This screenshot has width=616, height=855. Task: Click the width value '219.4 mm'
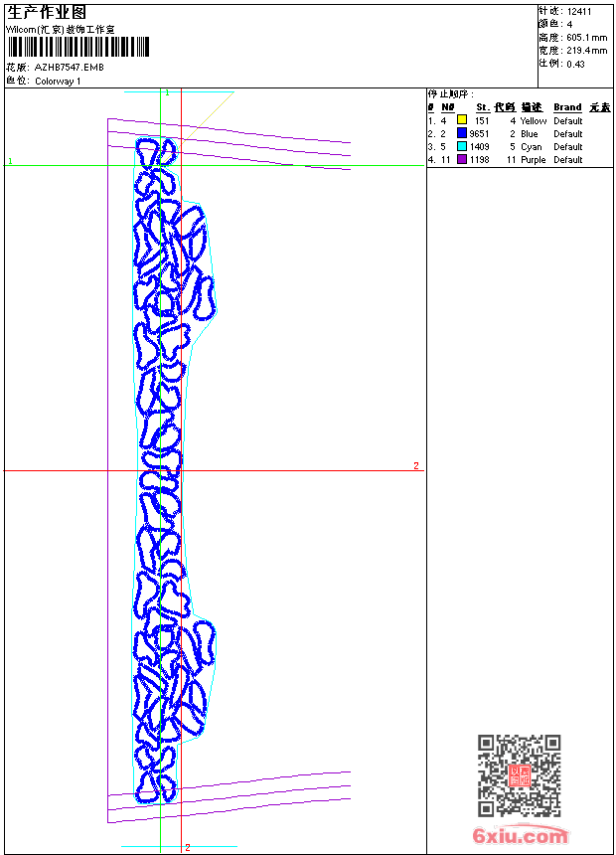point(586,51)
